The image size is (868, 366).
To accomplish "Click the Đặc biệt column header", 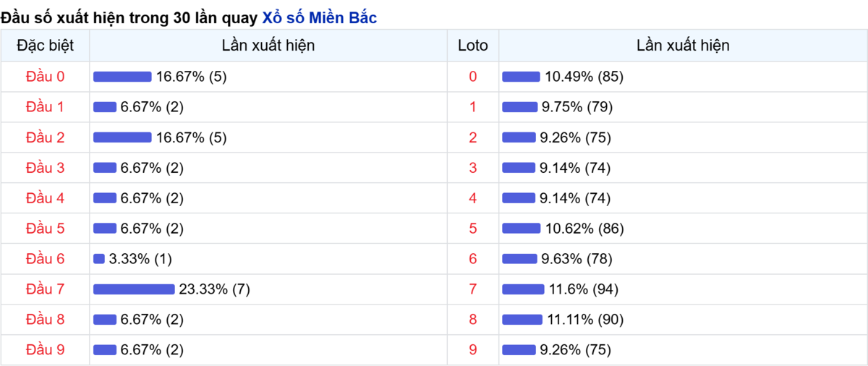I will (45, 46).
